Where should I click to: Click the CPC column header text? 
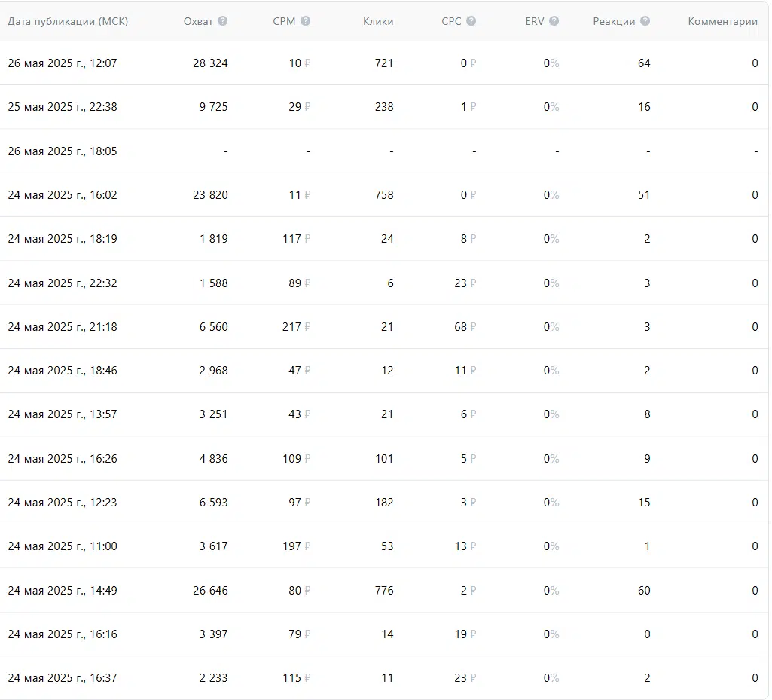(451, 21)
